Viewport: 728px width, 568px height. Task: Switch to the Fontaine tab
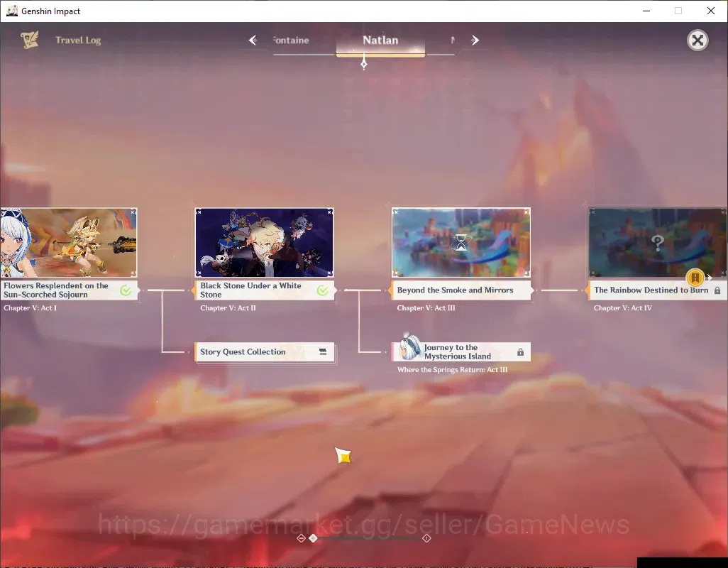291,40
